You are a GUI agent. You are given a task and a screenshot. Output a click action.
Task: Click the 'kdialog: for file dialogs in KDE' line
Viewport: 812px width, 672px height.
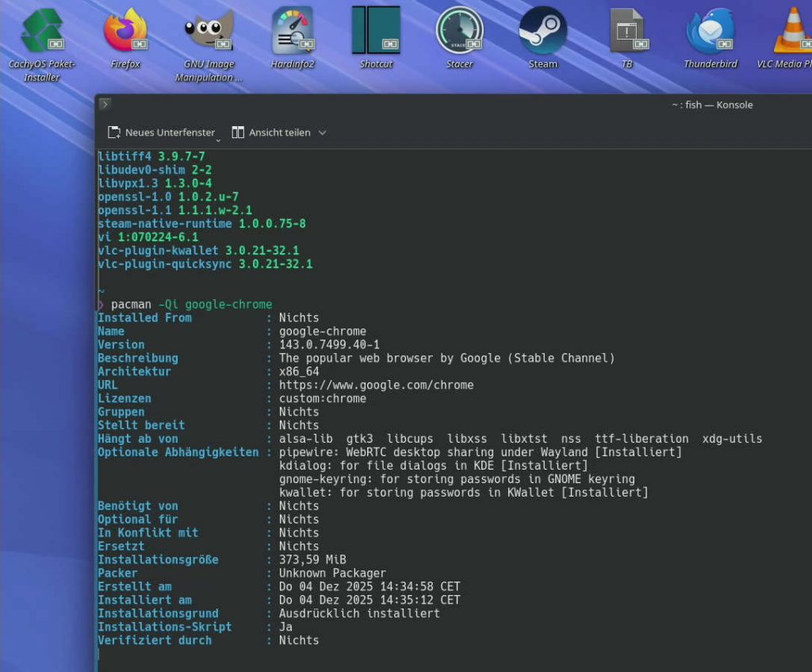coord(434,466)
